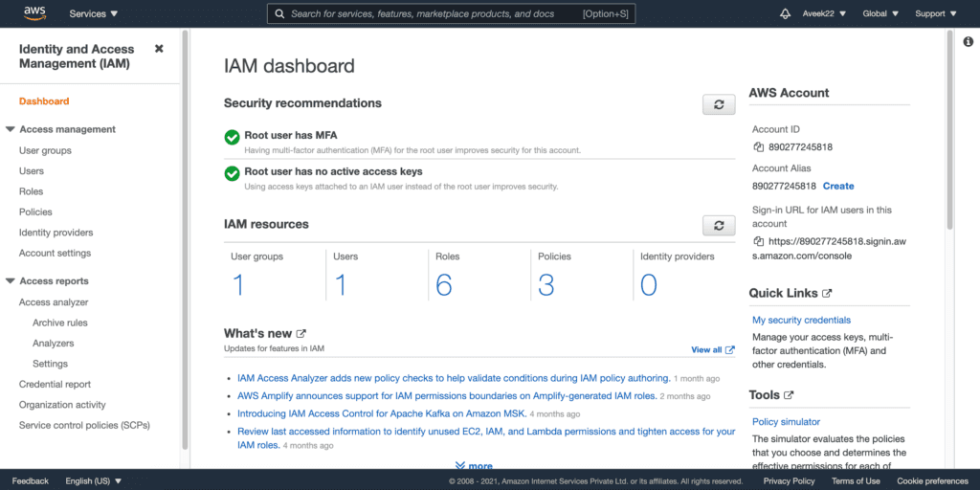Open Identity providers in the sidebar
980x490 pixels.
tap(56, 233)
